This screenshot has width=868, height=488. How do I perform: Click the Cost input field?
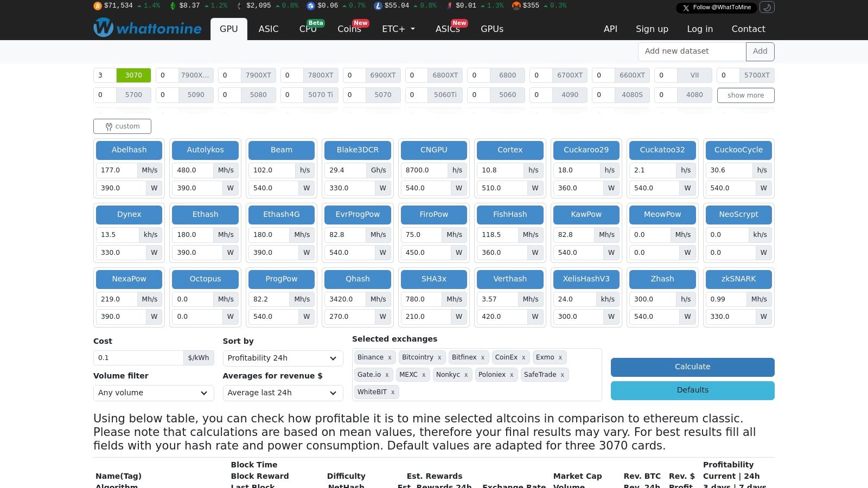138,357
